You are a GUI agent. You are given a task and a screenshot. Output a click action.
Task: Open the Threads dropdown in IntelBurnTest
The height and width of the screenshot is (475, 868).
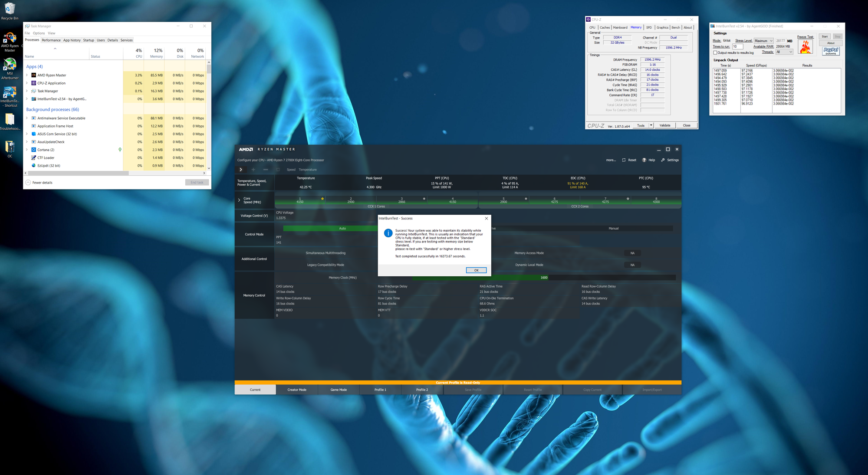point(784,52)
